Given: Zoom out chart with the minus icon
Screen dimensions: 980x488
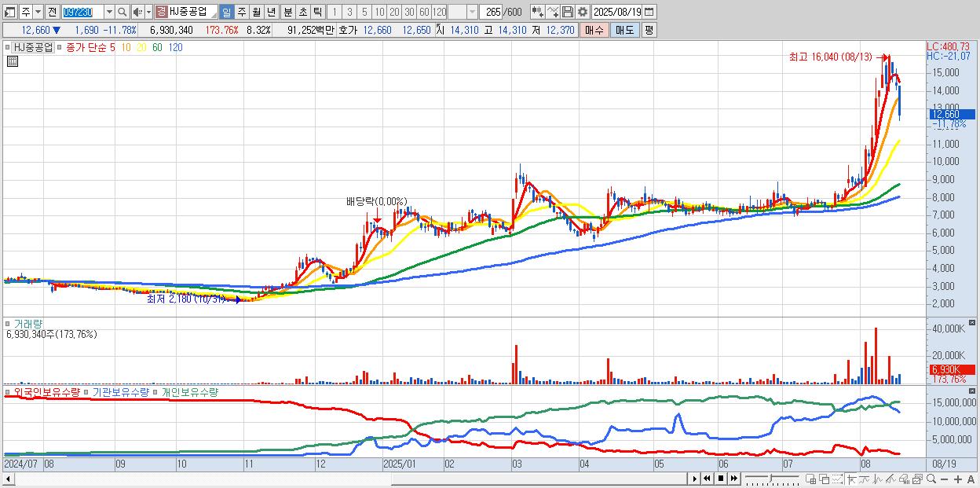Looking at the screenshot, I should tap(944, 479).
